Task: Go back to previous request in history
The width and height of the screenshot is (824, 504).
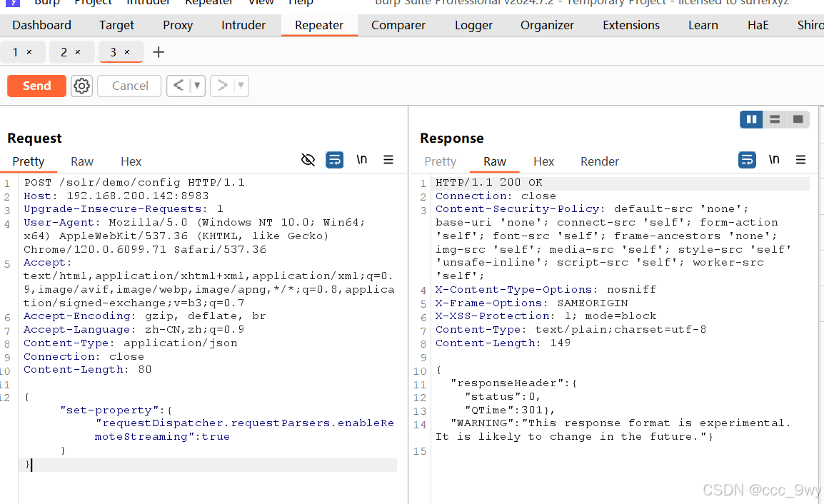Action: coord(179,86)
